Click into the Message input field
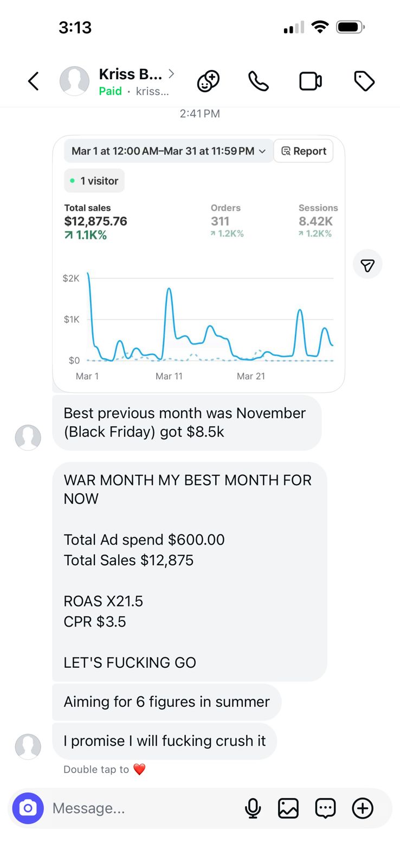Viewport: 400px width, 868px height. click(x=141, y=808)
